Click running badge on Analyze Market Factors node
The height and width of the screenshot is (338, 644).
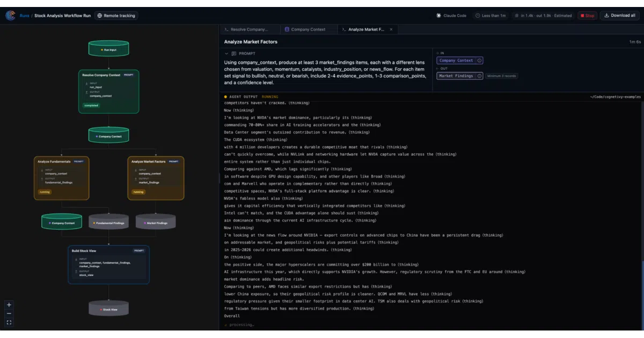click(x=138, y=192)
